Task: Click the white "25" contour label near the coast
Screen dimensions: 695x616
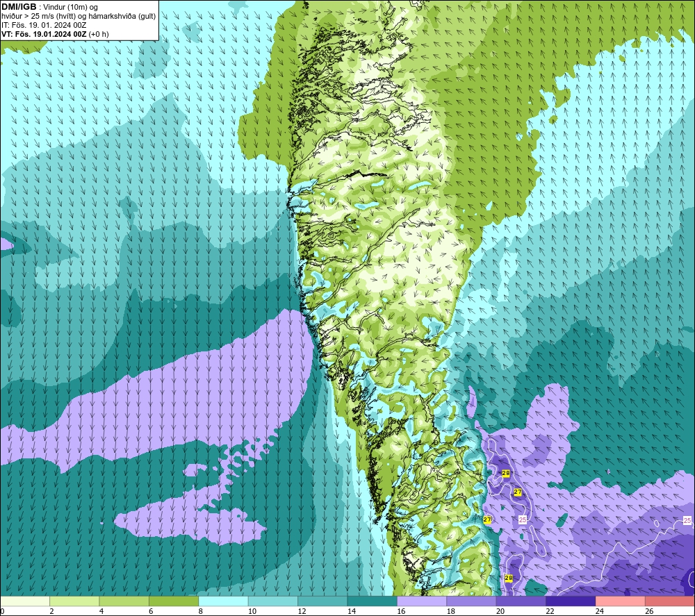Action: click(x=523, y=519)
